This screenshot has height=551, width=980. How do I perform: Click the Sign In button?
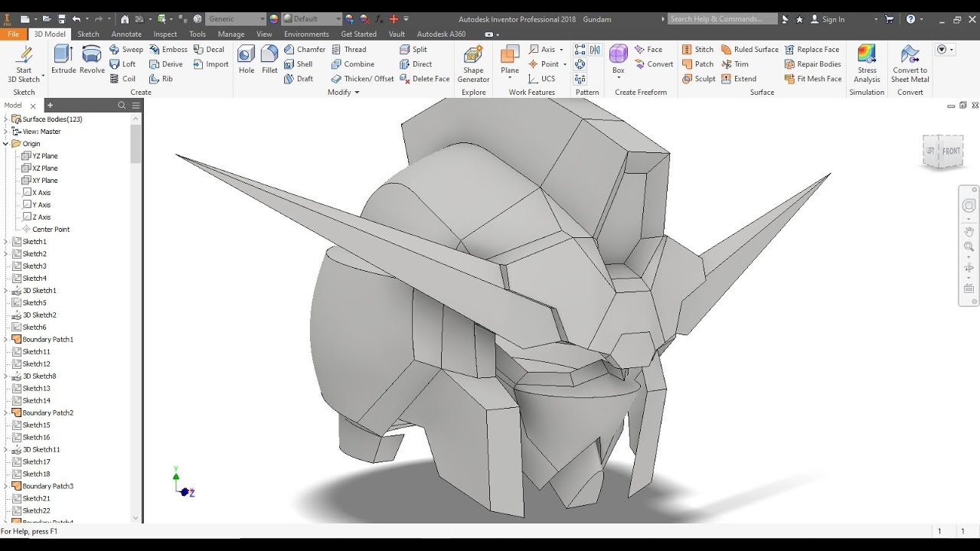[x=828, y=19]
